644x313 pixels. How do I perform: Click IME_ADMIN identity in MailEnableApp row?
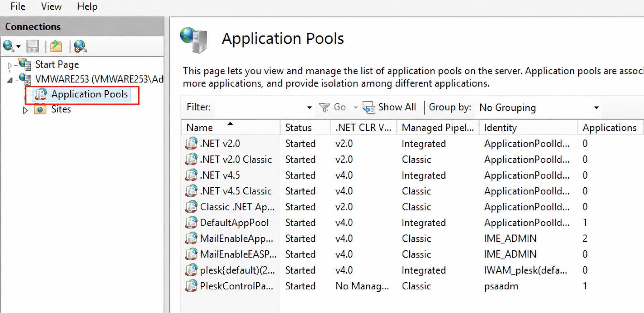pyautogui.click(x=510, y=239)
